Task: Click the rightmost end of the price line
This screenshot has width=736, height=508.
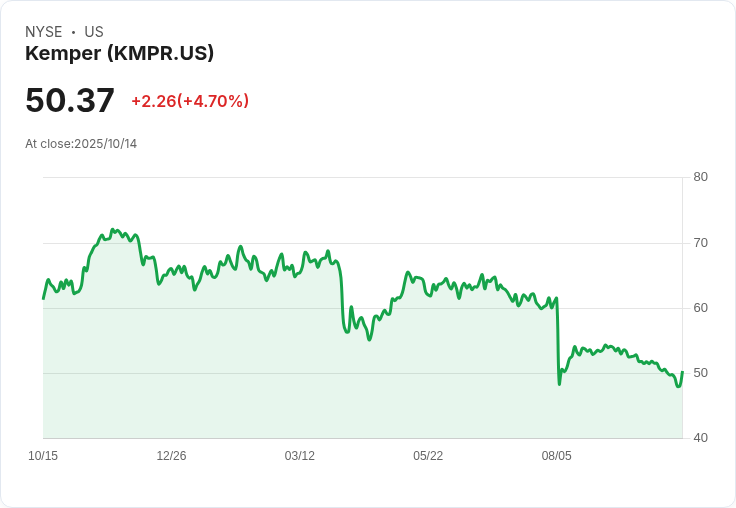Action: [x=682, y=372]
